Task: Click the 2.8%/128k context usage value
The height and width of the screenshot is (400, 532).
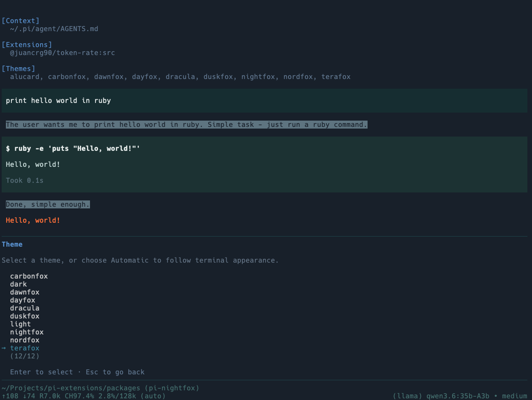Action: (x=117, y=396)
